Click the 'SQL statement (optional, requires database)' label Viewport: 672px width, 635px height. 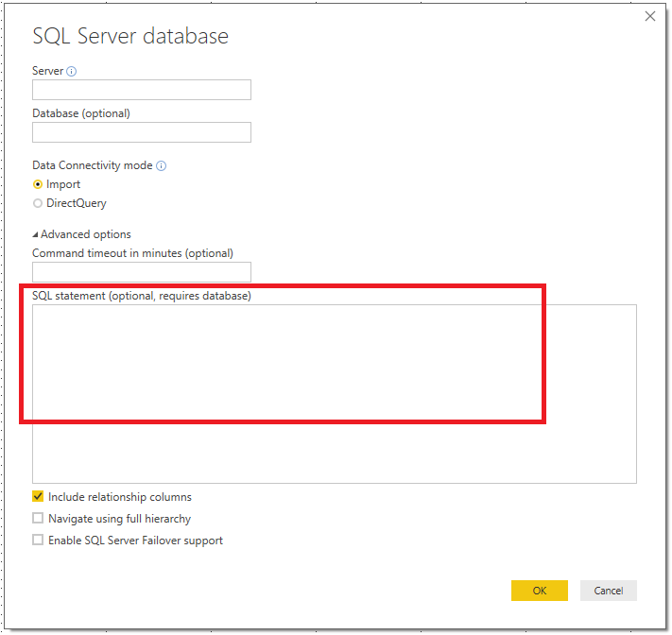point(142,296)
